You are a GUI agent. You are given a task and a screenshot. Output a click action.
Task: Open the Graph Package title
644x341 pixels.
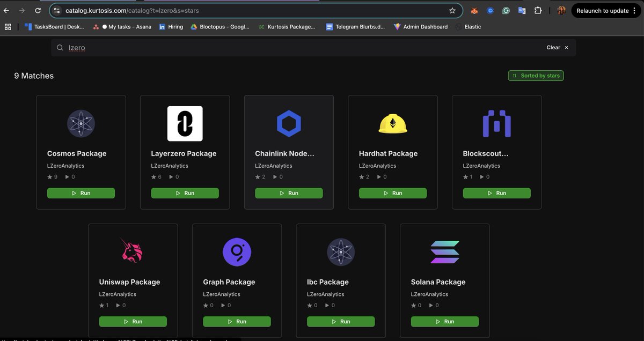229,282
